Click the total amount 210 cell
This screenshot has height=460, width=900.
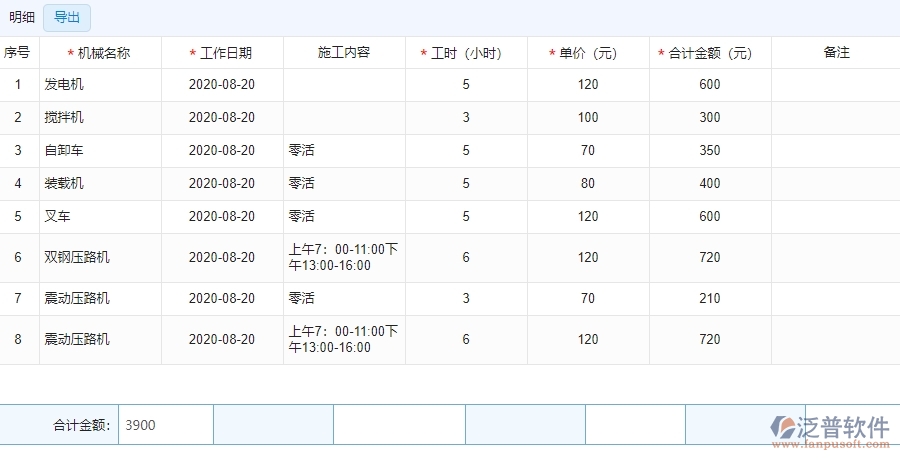point(710,298)
